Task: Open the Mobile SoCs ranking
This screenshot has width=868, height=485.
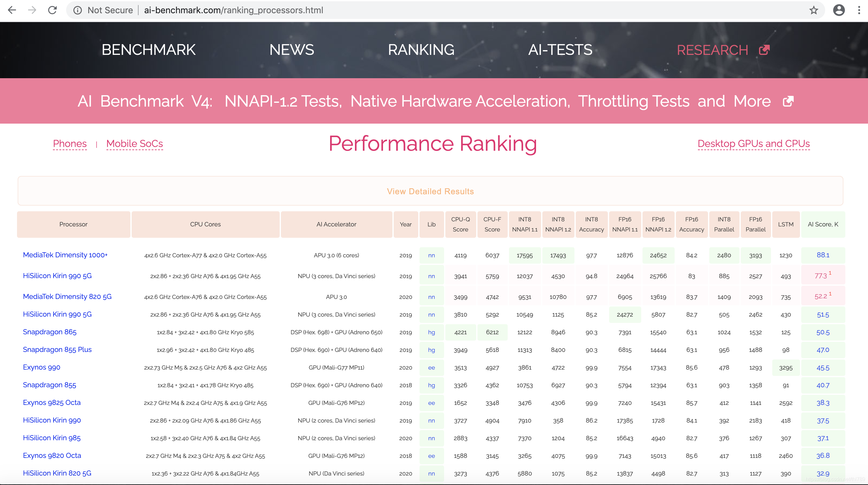Action: pyautogui.click(x=134, y=144)
